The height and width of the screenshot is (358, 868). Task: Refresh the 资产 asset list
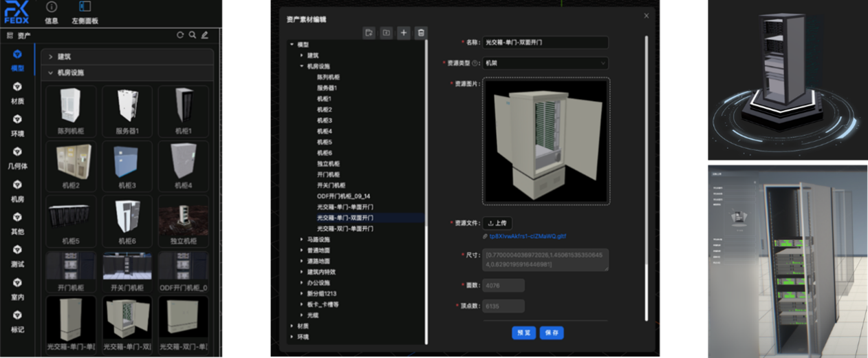click(x=180, y=35)
